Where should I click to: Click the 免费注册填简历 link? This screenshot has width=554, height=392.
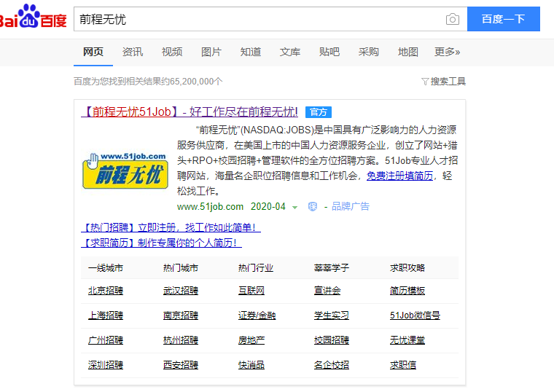point(399,176)
